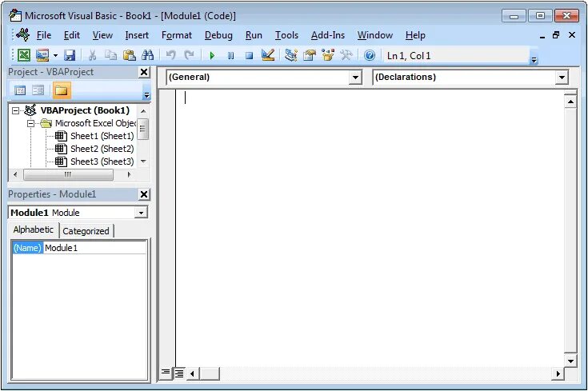Open the Tools menu

[x=287, y=35]
